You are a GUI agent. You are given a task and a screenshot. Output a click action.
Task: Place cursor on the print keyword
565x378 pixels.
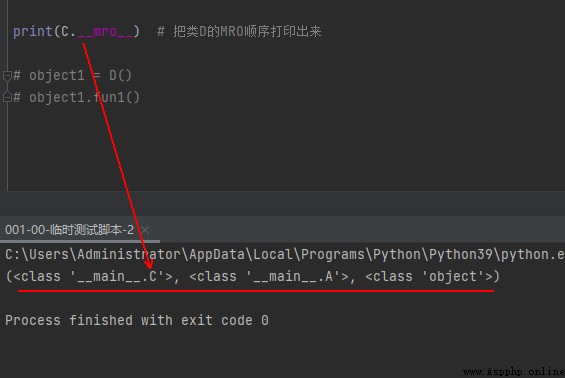(x=33, y=32)
